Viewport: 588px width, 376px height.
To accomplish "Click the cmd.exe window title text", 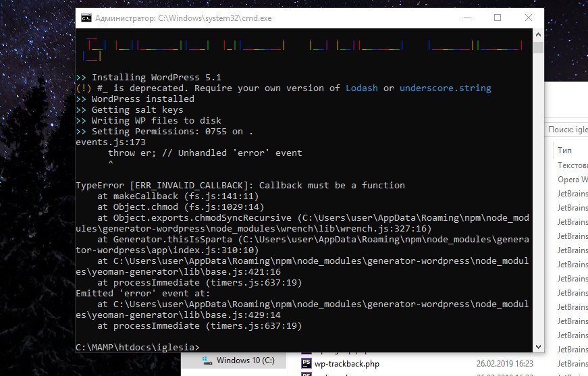I will pos(183,18).
